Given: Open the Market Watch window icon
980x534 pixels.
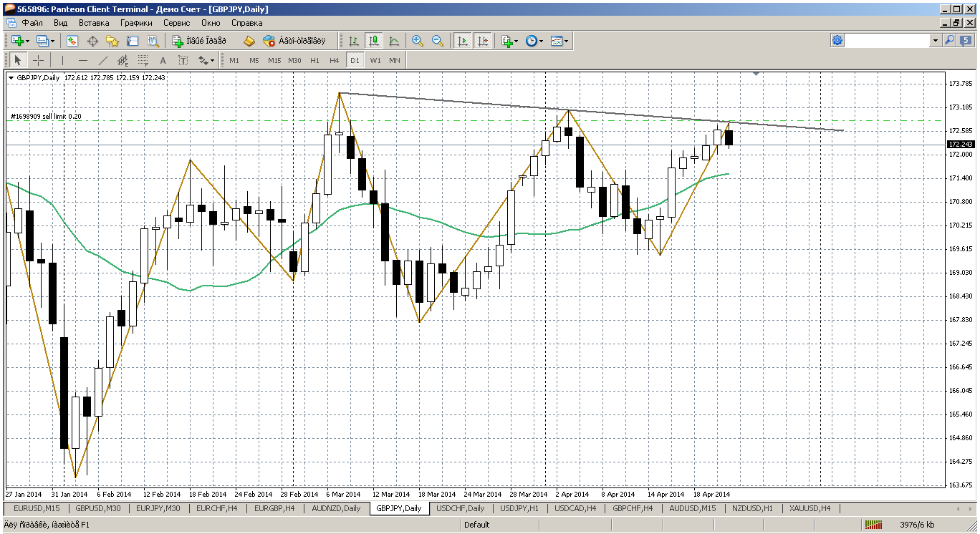Looking at the screenshot, I should pyautogui.click(x=72, y=41).
